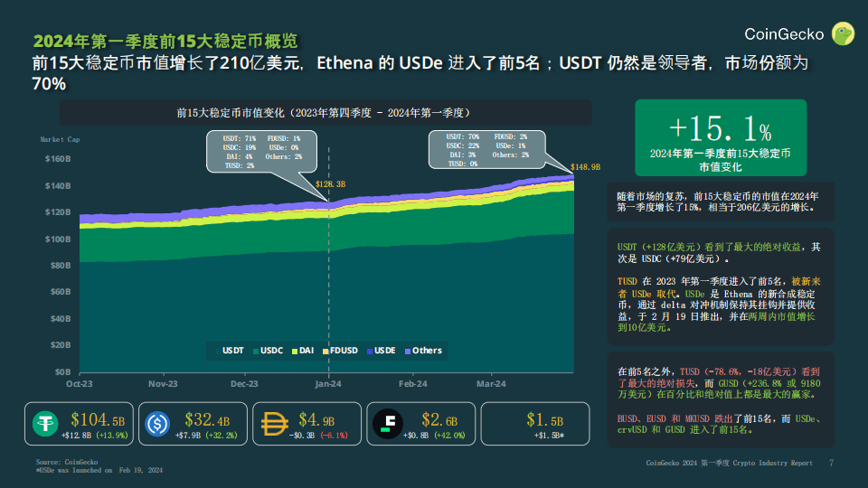Viewport: 868px width, 488px height.
Task: Click the $100B y-axis label
Action: 58,239
